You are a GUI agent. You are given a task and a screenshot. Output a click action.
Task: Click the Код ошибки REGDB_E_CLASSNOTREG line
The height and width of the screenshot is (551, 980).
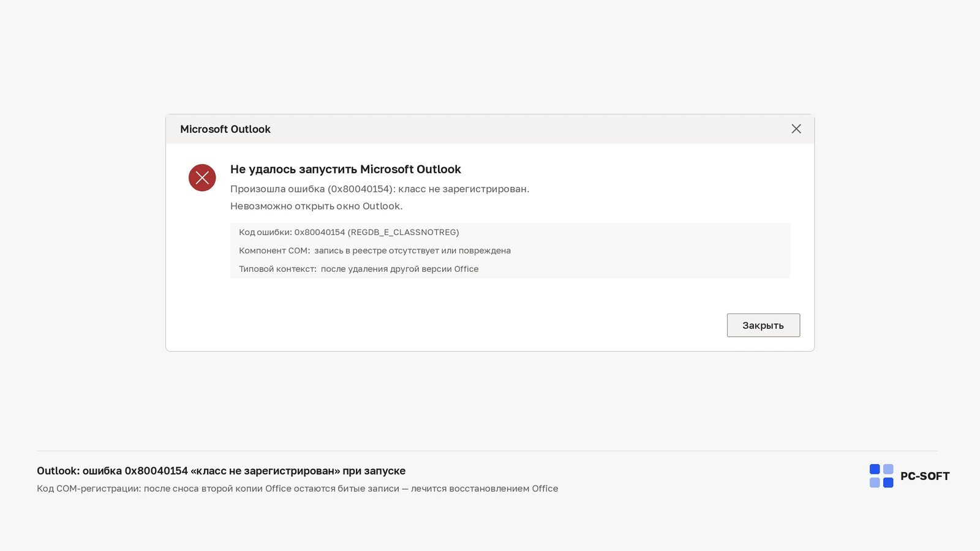click(349, 232)
